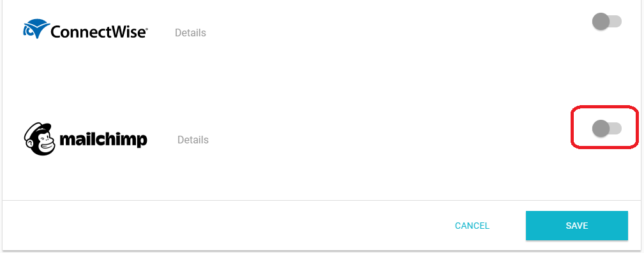Select the ConnectWise wordmark text
Viewport: 644px width, 253px height.
[x=99, y=32]
